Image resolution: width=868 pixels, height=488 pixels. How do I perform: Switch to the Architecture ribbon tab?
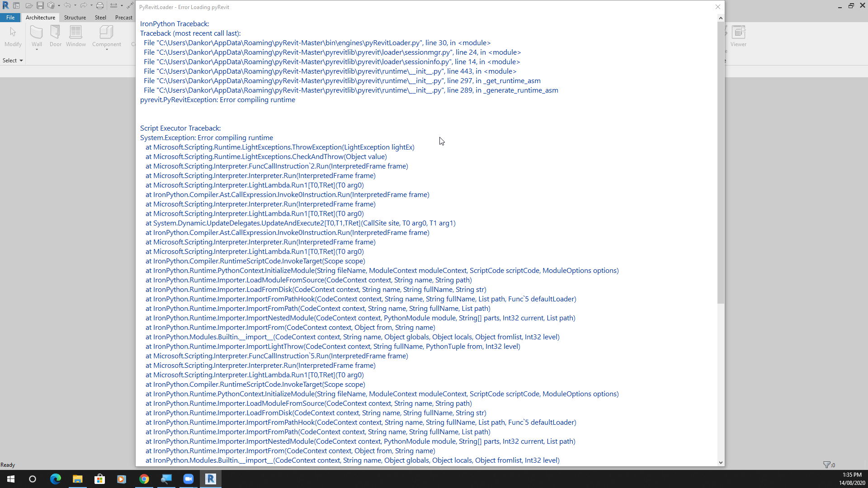pyautogui.click(x=40, y=18)
